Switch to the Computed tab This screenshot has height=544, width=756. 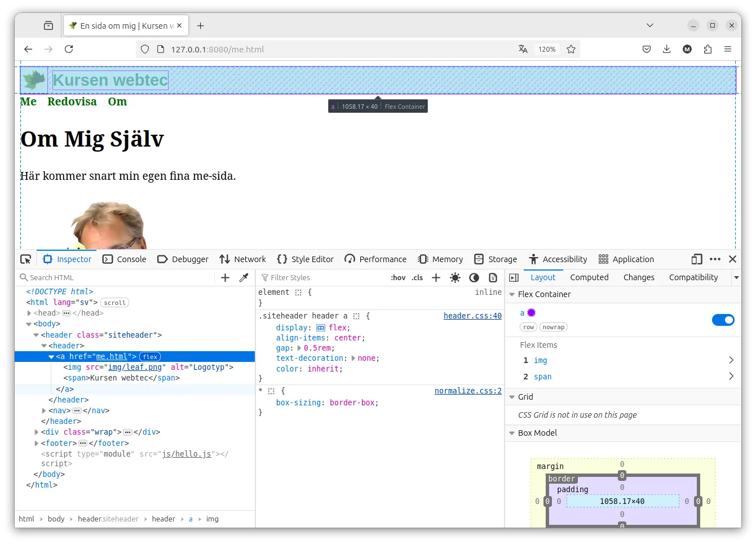pyautogui.click(x=589, y=277)
